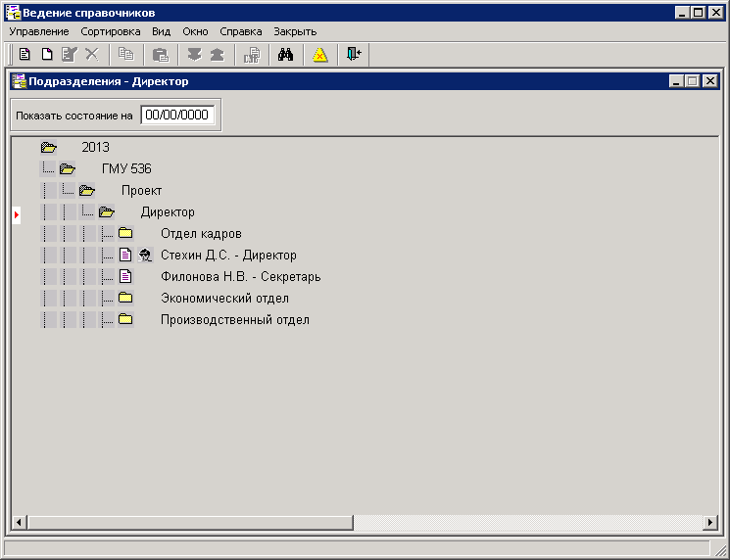Click the yellow warning triangle icon
The height and width of the screenshot is (560, 730).
319,55
